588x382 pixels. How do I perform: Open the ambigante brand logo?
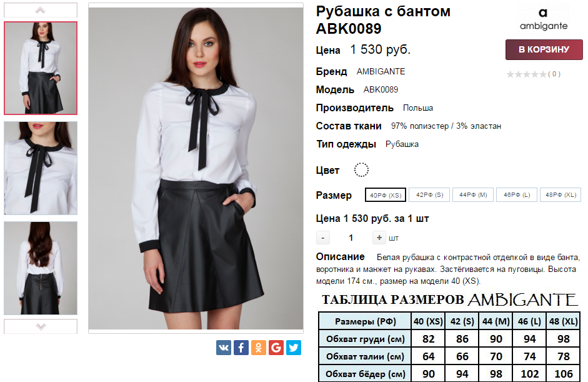coord(544,19)
